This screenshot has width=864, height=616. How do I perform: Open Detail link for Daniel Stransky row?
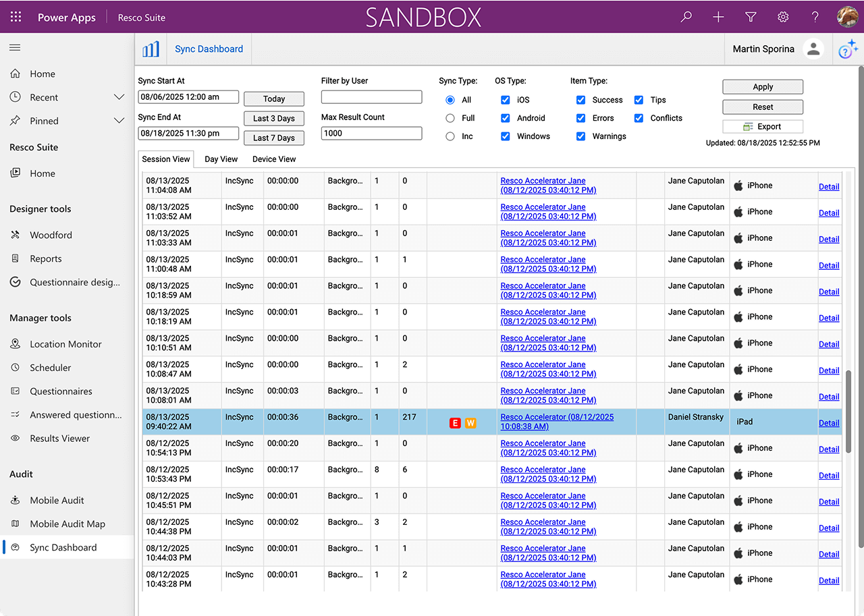829,423
